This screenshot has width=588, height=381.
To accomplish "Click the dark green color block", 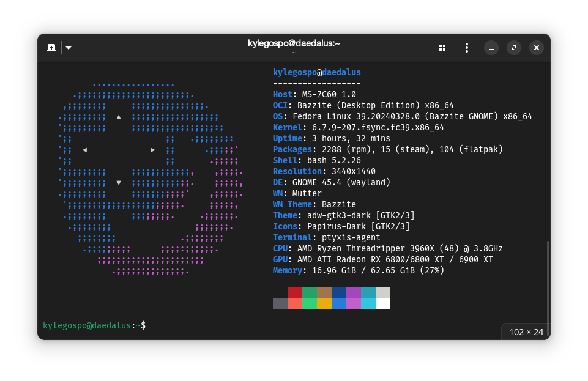I will [310, 293].
